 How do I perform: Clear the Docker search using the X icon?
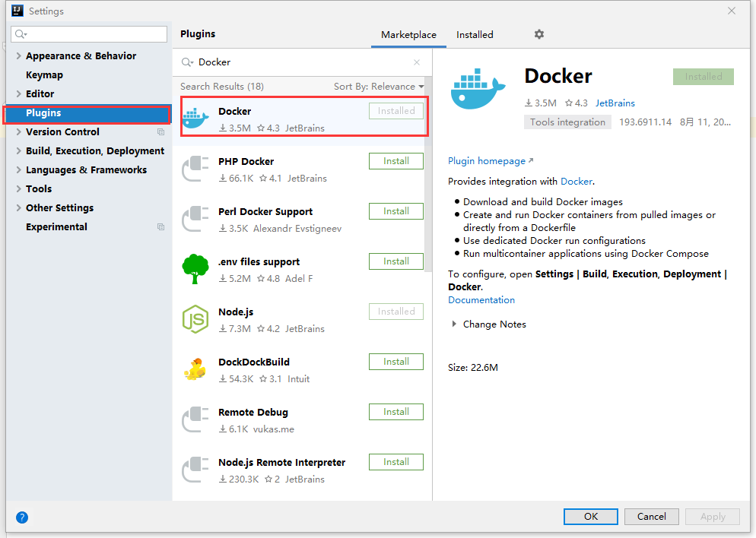point(417,62)
